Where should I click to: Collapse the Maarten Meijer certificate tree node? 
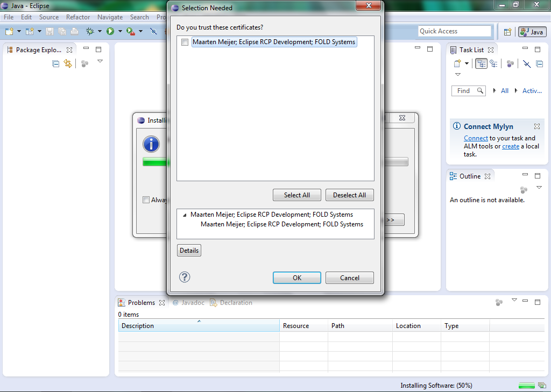185,215
